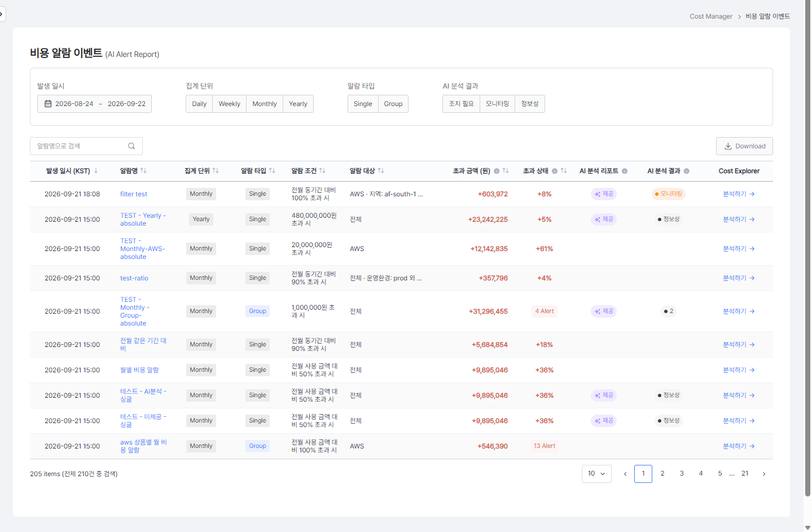Go to next page with right chevron

click(764, 474)
